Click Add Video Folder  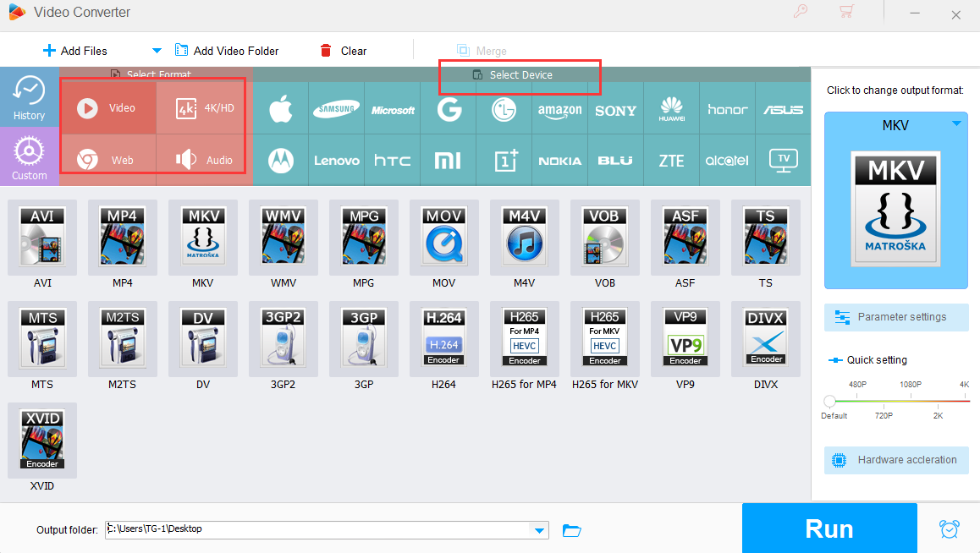pyautogui.click(x=227, y=51)
